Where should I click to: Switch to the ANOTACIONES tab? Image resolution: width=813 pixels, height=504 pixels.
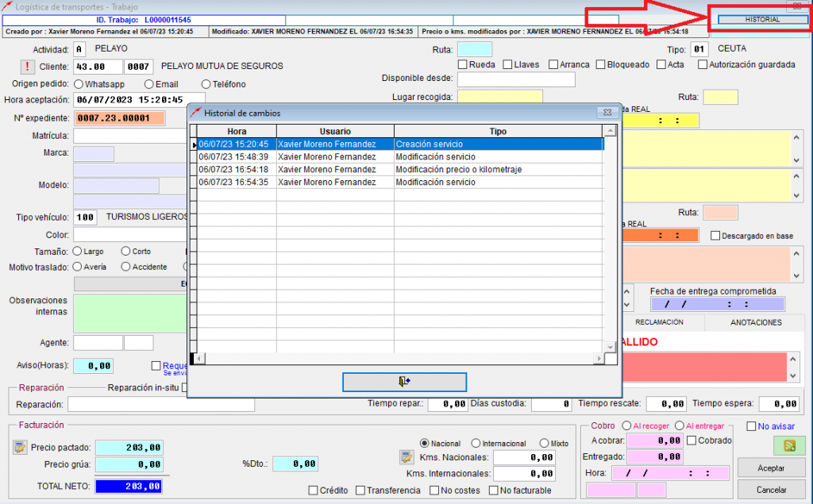click(756, 322)
